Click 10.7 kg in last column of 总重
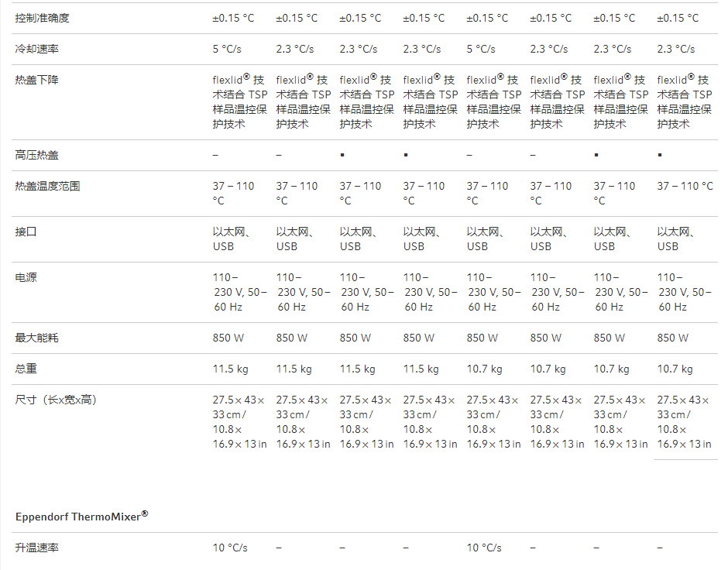The width and height of the screenshot is (728, 570). [675, 369]
